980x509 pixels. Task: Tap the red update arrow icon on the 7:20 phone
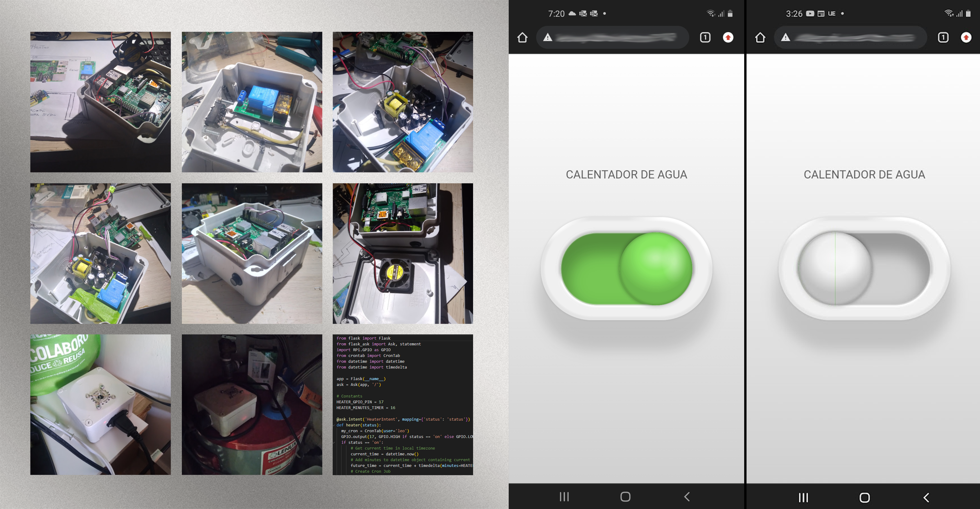[x=728, y=37]
